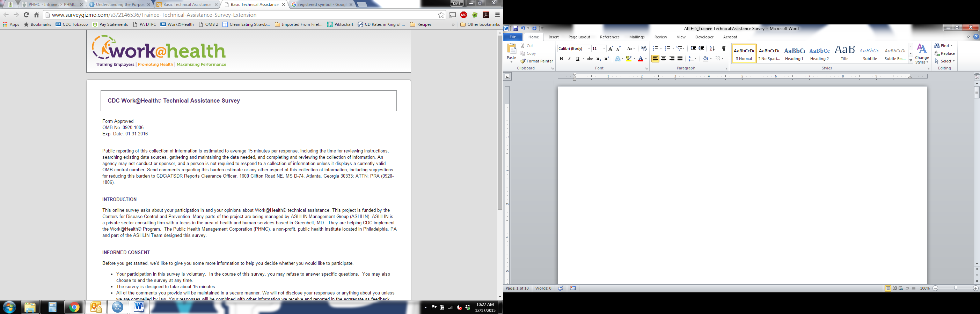Shrink the font size in Word
Screen dimensions: 980x314
[x=618, y=48]
